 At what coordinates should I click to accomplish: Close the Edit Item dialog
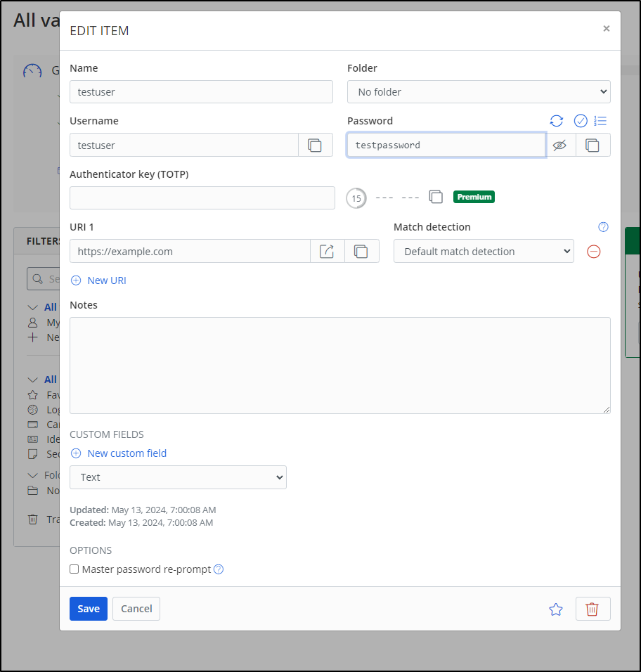point(606,28)
